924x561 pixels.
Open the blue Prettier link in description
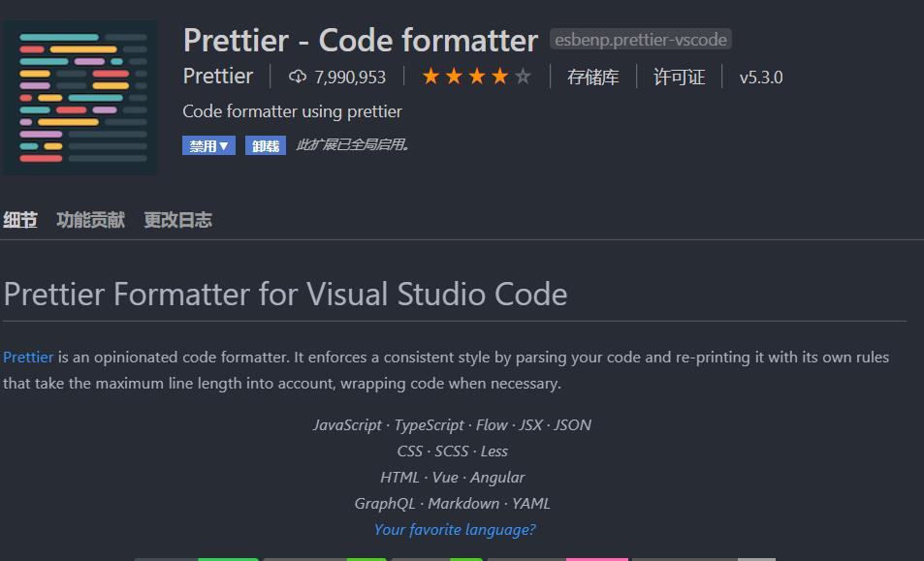click(x=28, y=357)
